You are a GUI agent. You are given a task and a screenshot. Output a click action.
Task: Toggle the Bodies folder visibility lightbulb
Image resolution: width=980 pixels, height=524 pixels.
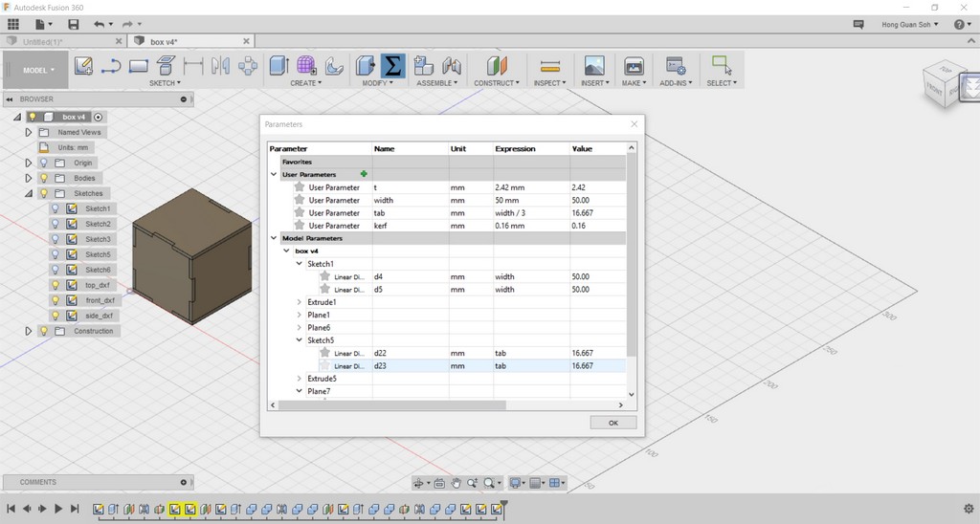pos(43,178)
